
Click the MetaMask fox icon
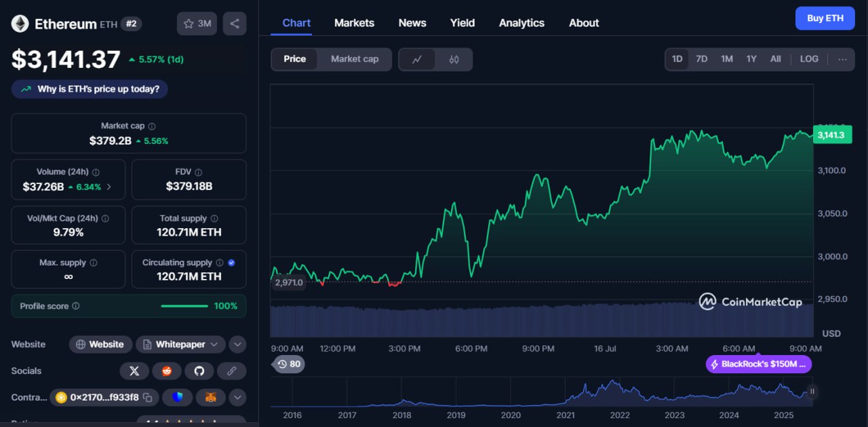click(211, 397)
